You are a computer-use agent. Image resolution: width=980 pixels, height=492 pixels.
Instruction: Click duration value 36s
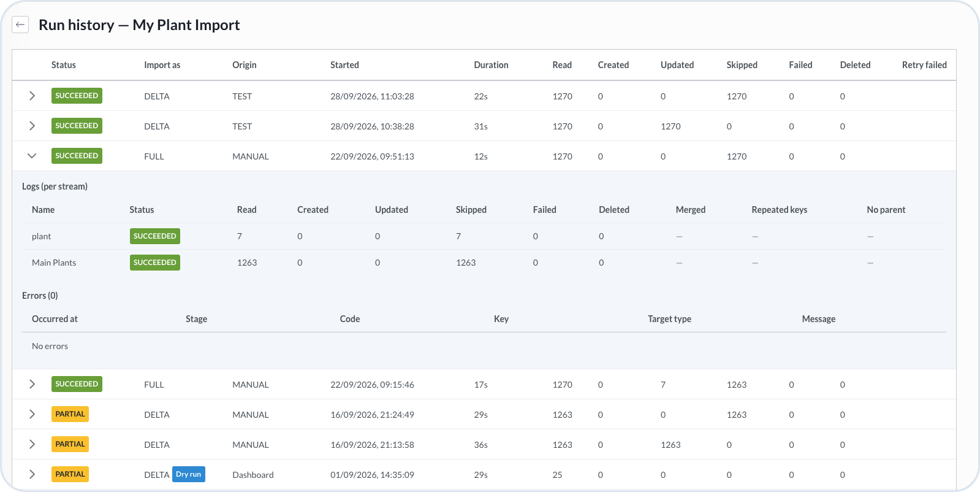point(481,445)
